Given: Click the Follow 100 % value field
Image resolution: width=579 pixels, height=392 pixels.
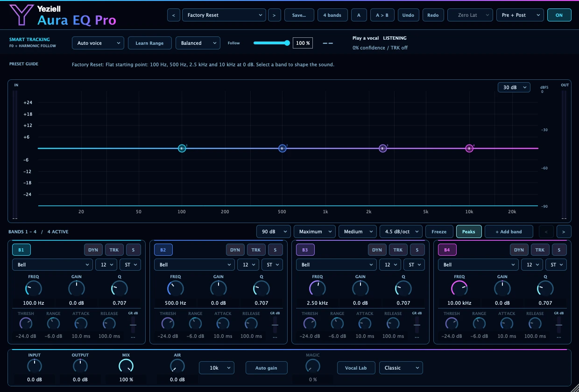Looking at the screenshot, I should pos(303,43).
